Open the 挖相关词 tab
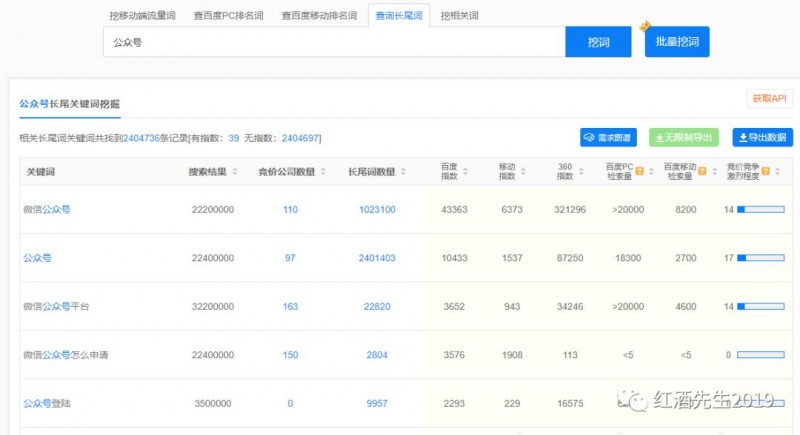Image resolution: width=800 pixels, height=435 pixels. 460,16
